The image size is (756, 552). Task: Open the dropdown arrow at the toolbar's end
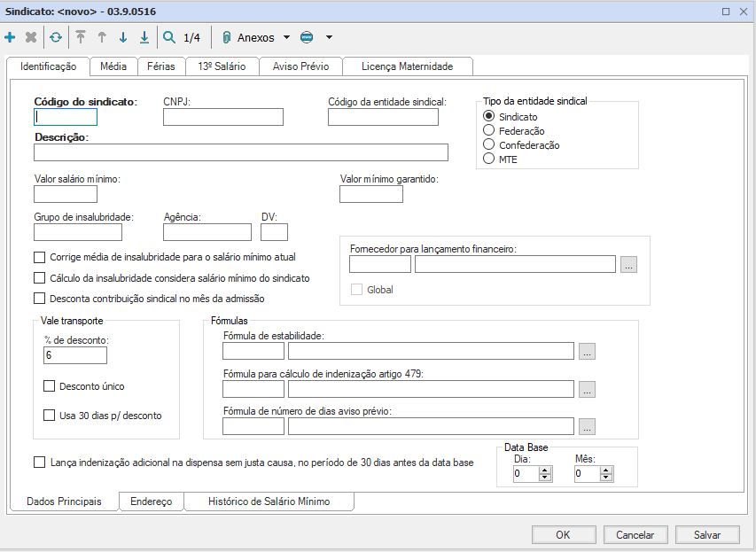[x=329, y=38]
